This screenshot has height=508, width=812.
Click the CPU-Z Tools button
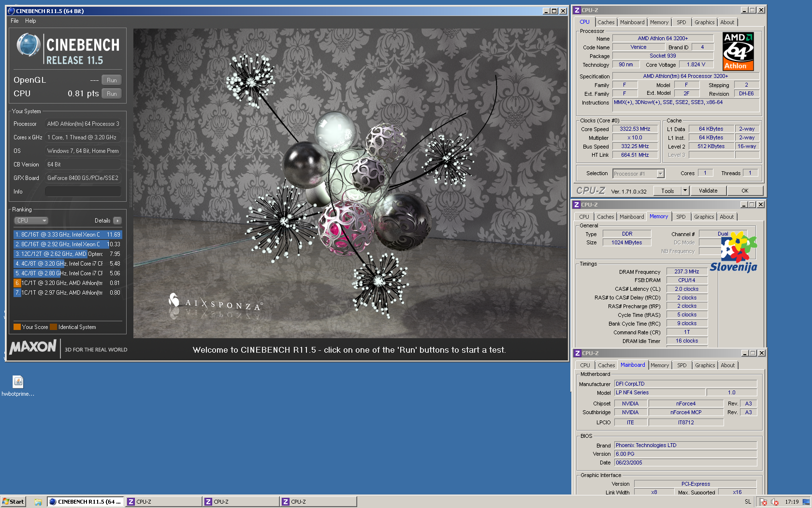tap(667, 191)
